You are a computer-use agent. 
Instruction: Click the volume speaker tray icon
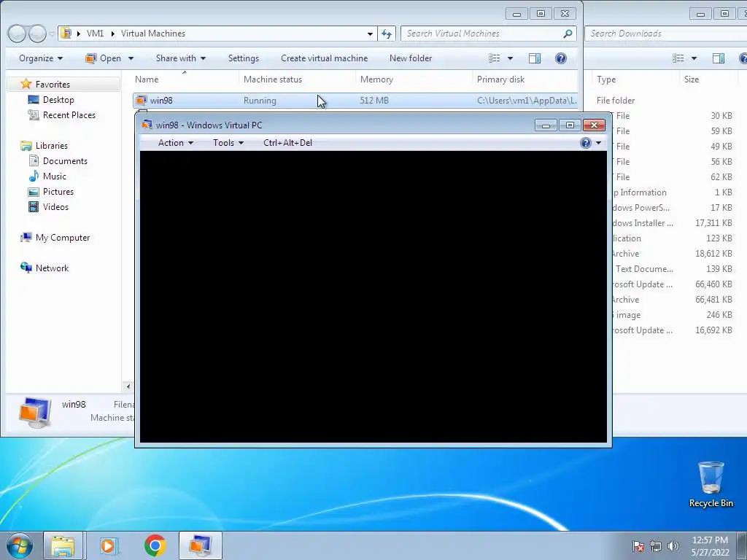pos(673,546)
